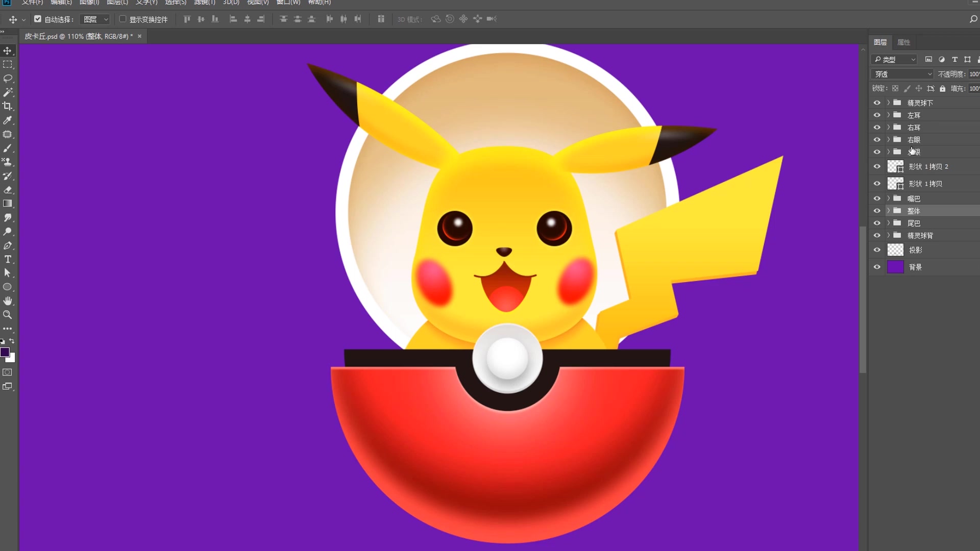Click the search magnifier in options bar
Screen dimensions: 980x551
(x=973, y=19)
